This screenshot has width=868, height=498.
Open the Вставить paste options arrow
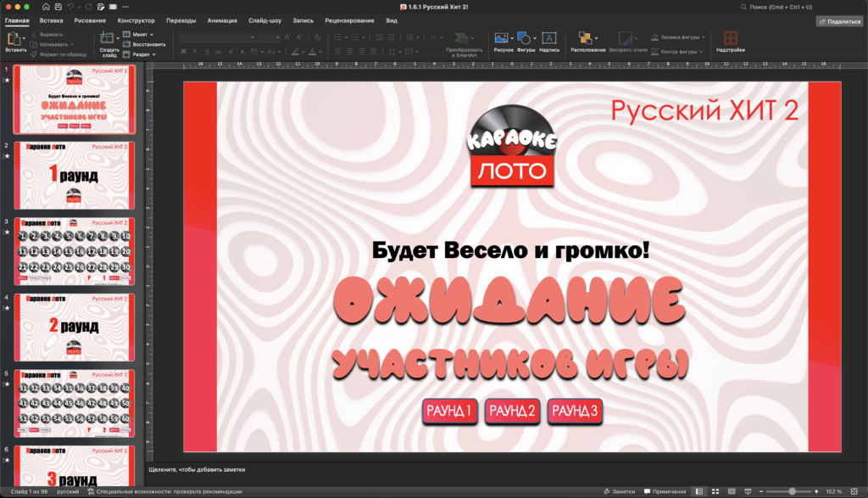point(24,38)
